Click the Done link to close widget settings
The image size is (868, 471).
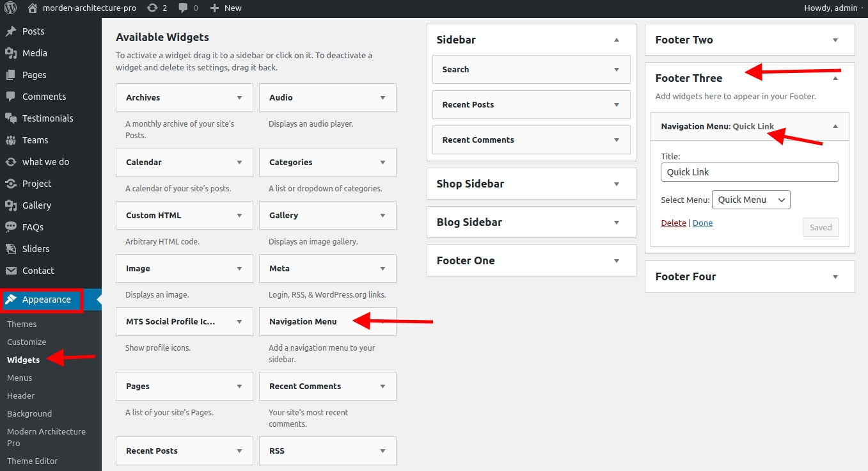pos(702,223)
